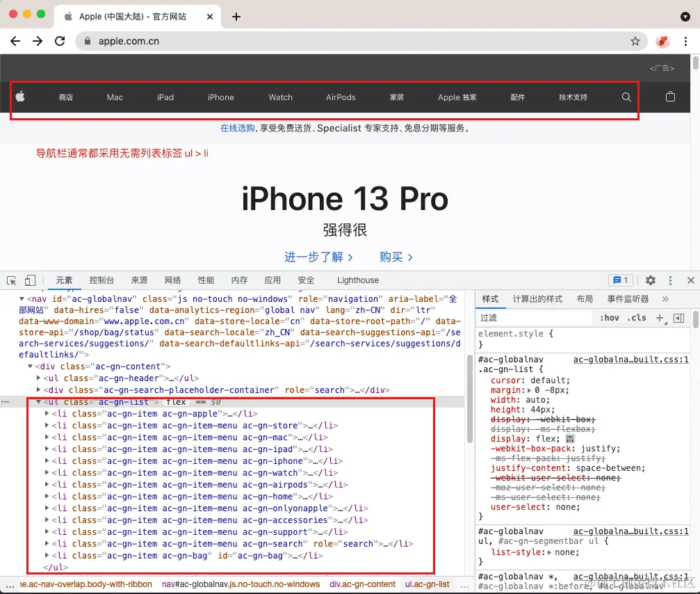Select div.ac-gn-content in the breadcrumb bar
Image resolution: width=700 pixels, height=594 pixels.
click(x=362, y=584)
